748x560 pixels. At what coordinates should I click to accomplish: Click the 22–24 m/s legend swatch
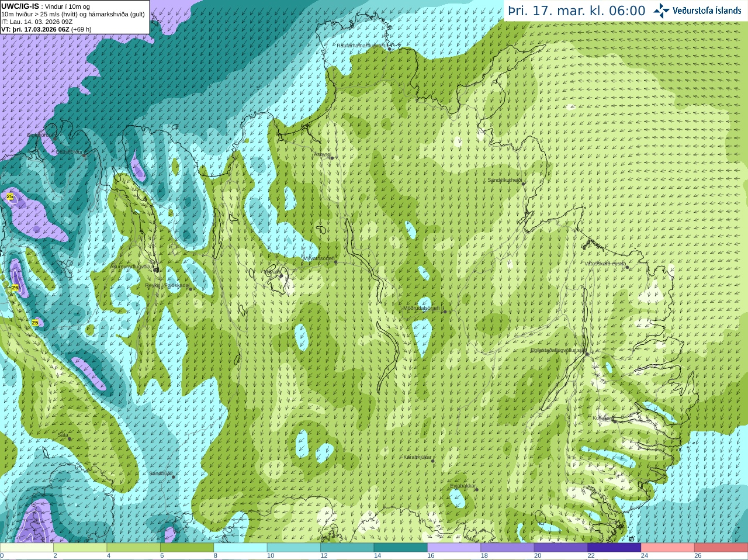(x=614, y=548)
